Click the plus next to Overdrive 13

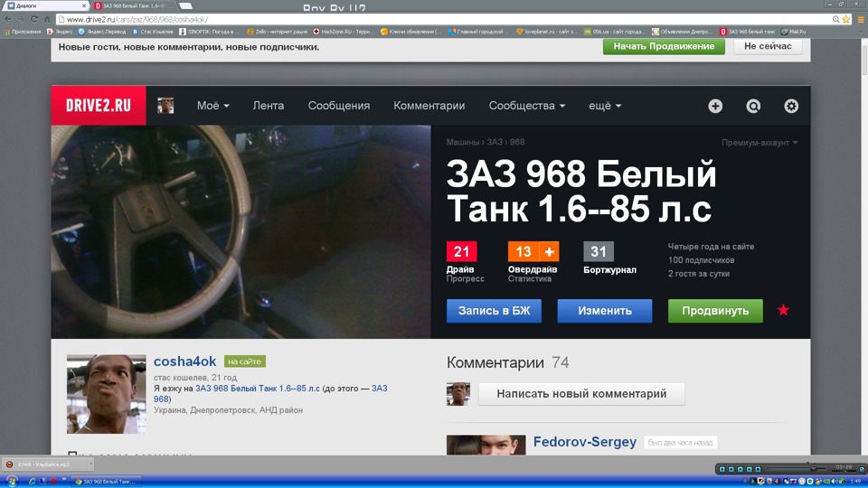(x=549, y=252)
